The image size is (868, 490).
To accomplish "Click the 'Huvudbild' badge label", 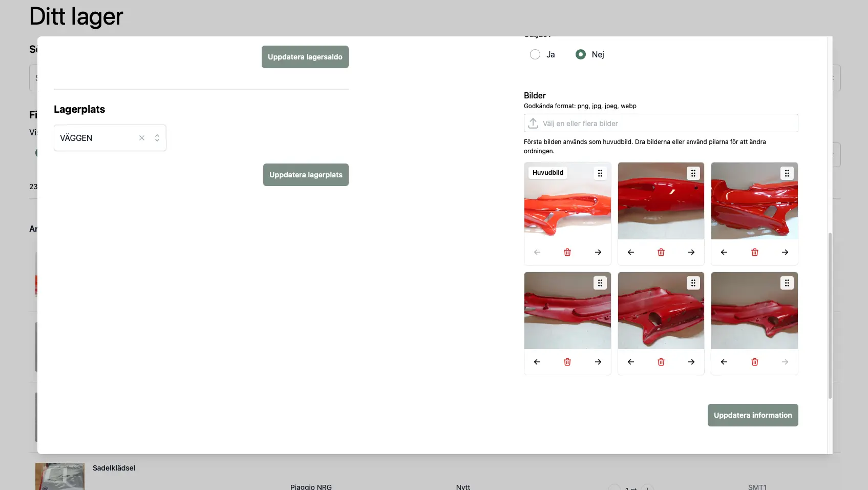I will point(548,173).
